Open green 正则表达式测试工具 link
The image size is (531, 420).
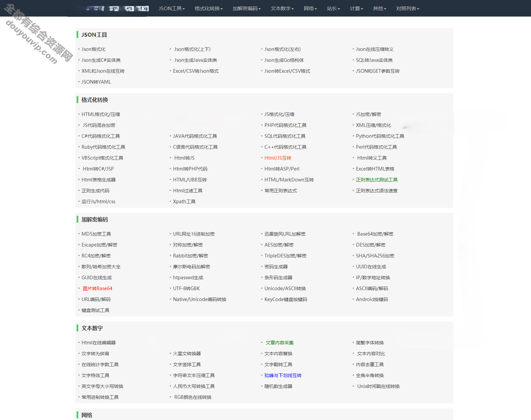point(377,180)
